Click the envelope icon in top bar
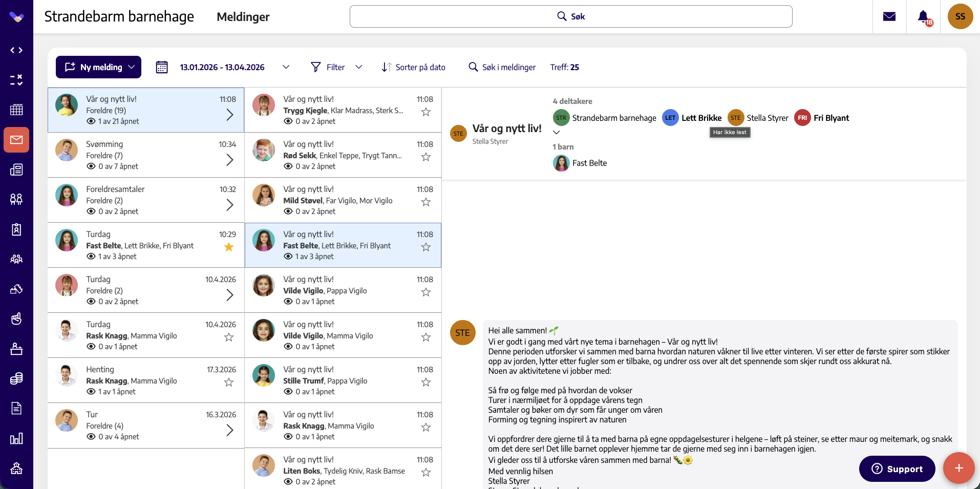Screen dimensions: 980x489 [889, 16]
